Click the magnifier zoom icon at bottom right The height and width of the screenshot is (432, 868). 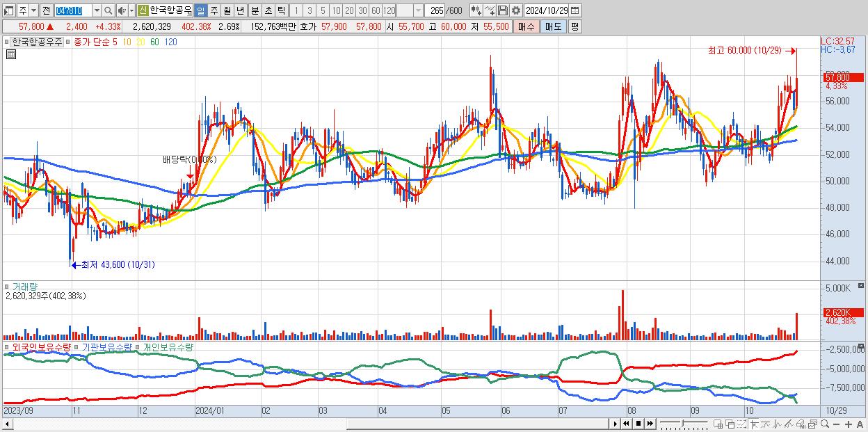(825, 424)
